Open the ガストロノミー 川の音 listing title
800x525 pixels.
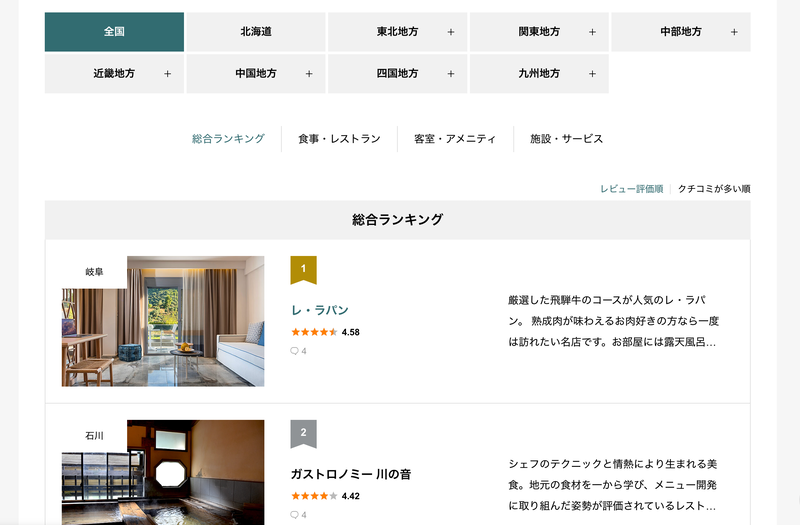pyautogui.click(x=351, y=474)
